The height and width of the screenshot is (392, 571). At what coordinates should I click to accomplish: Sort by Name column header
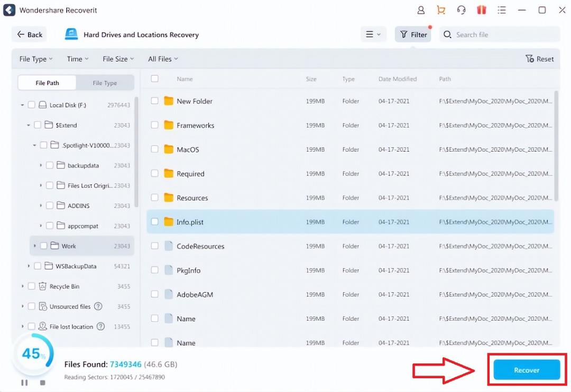pos(185,79)
